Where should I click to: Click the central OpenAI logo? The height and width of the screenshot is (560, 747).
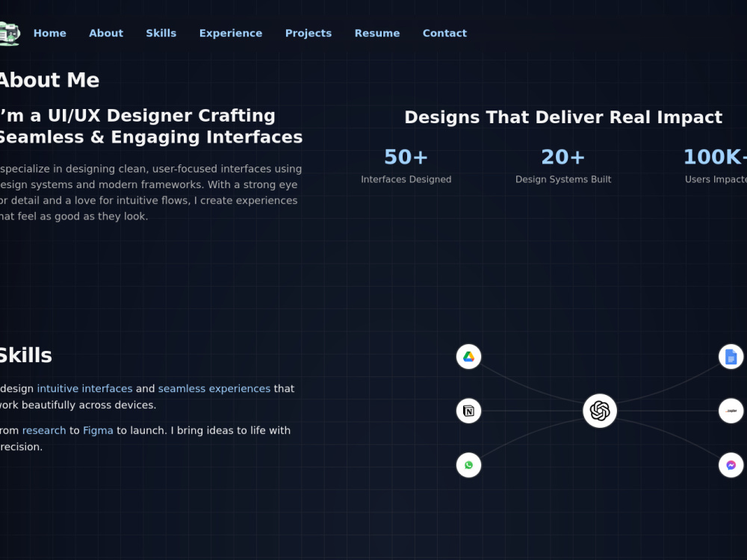point(600,411)
